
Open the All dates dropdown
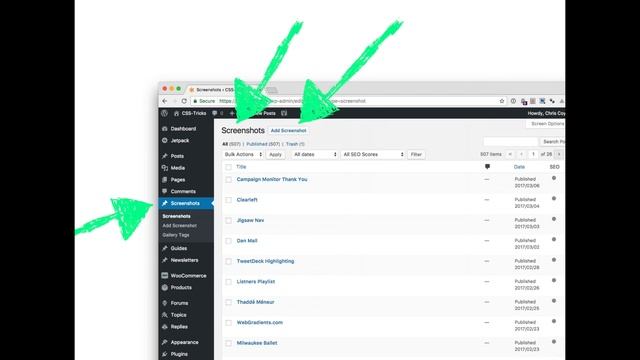(315, 154)
